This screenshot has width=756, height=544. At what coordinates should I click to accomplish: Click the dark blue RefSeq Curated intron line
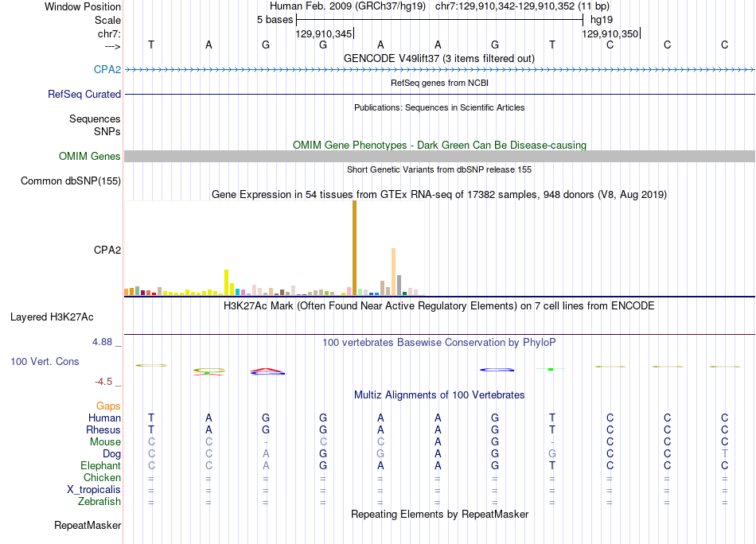click(x=439, y=94)
